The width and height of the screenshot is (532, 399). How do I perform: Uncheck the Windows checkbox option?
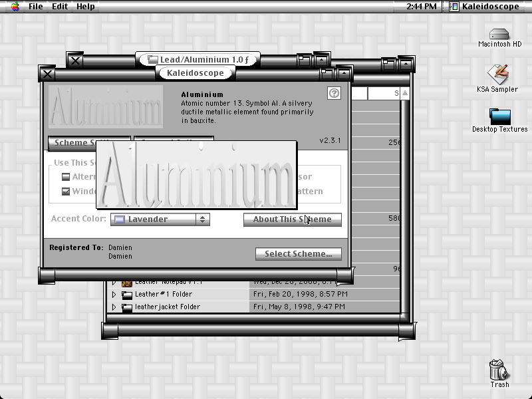pos(66,192)
